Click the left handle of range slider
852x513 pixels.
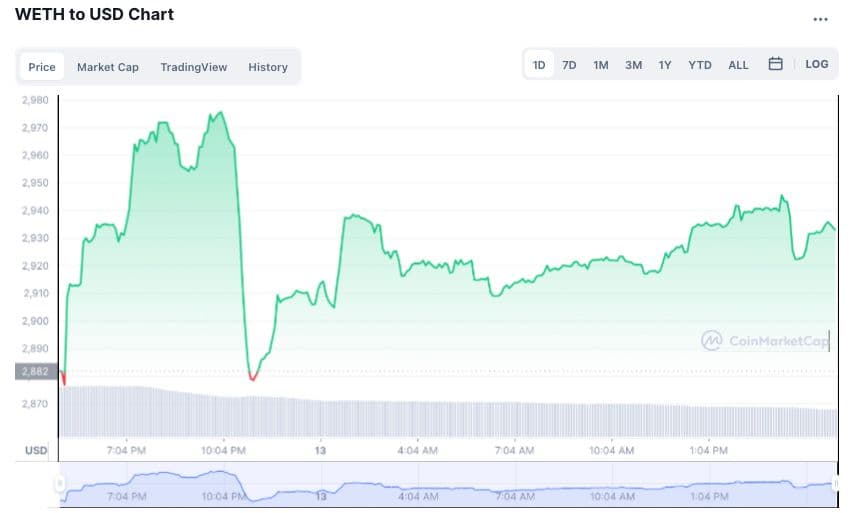pyautogui.click(x=60, y=484)
